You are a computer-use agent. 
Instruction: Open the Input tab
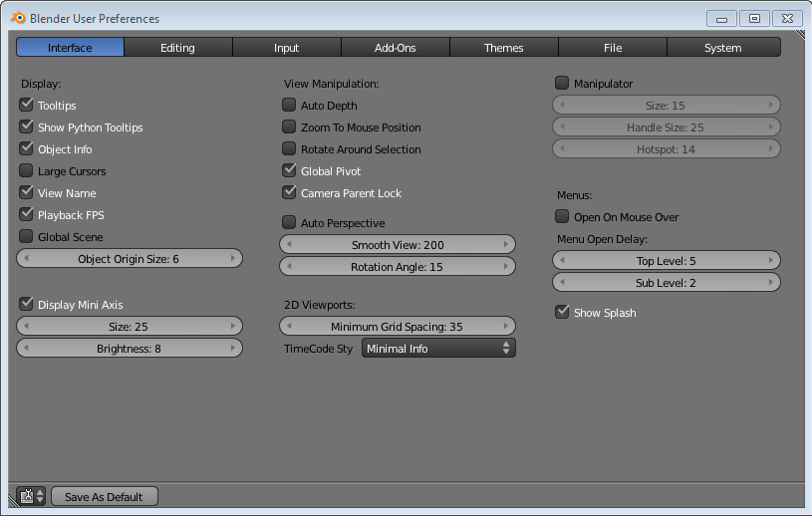286,48
